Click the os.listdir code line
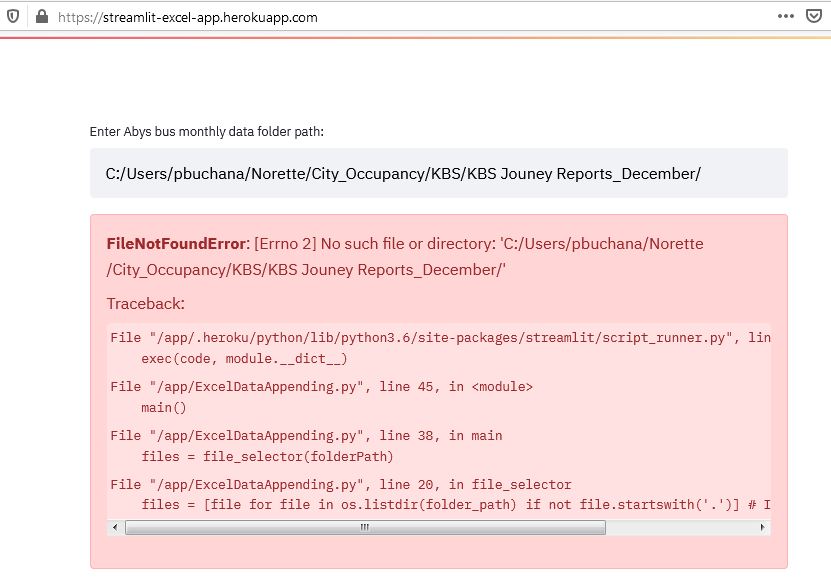 click(455, 505)
